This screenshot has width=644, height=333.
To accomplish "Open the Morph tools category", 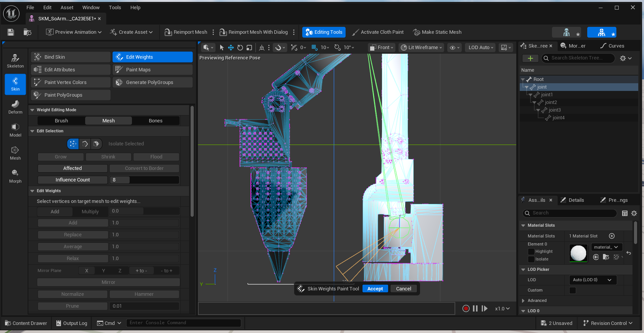I will tap(15, 176).
